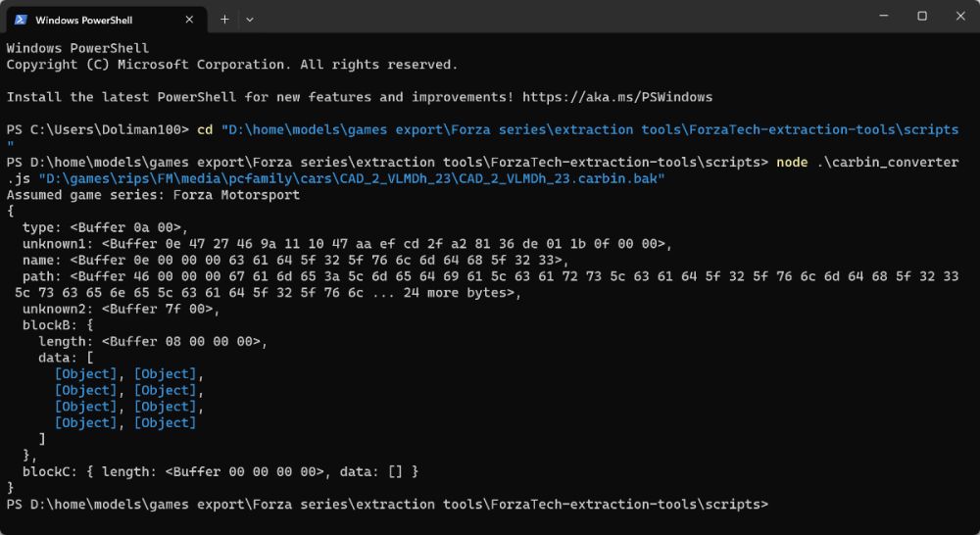This screenshot has height=535, width=980.
Task: Click the blockC length buffer line
Action: point(220,471)
